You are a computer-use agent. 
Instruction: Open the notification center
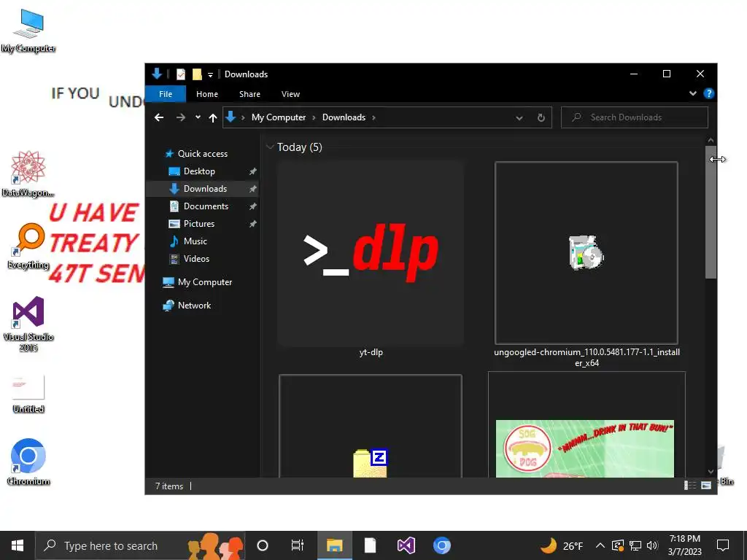point(723,545)
